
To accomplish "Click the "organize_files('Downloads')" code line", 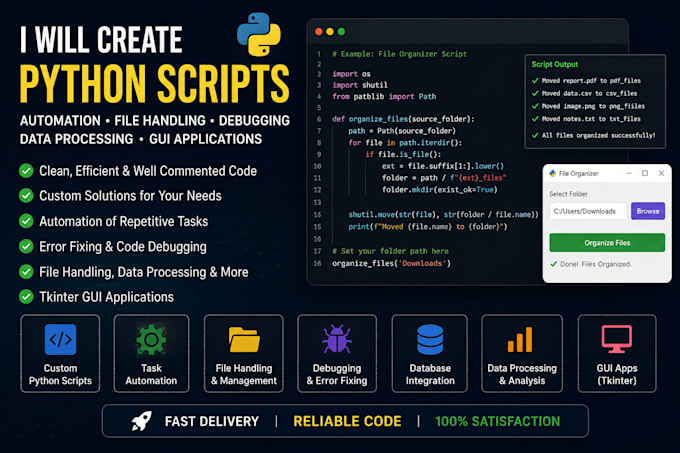I will point(392,263).
